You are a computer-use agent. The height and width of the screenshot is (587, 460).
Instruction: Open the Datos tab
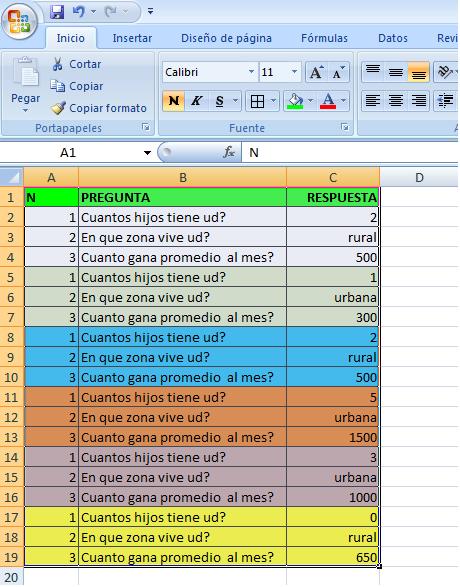point(393,38)
